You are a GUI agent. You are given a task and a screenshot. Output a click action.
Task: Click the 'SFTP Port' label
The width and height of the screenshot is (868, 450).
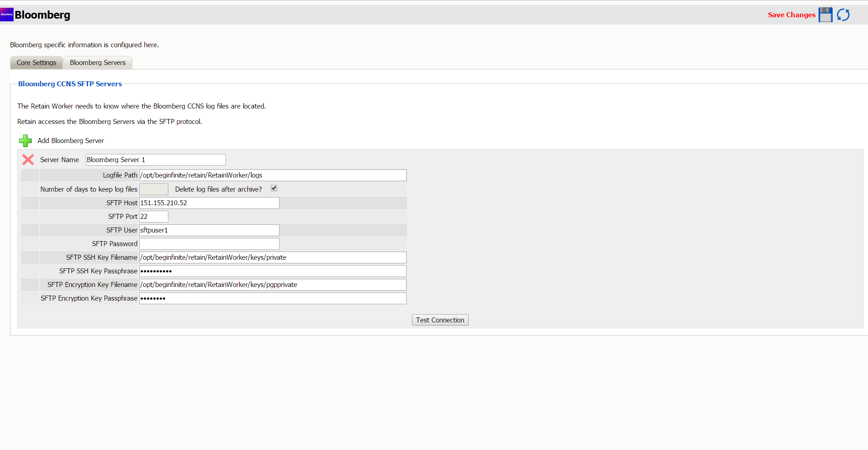click(123, 217)
